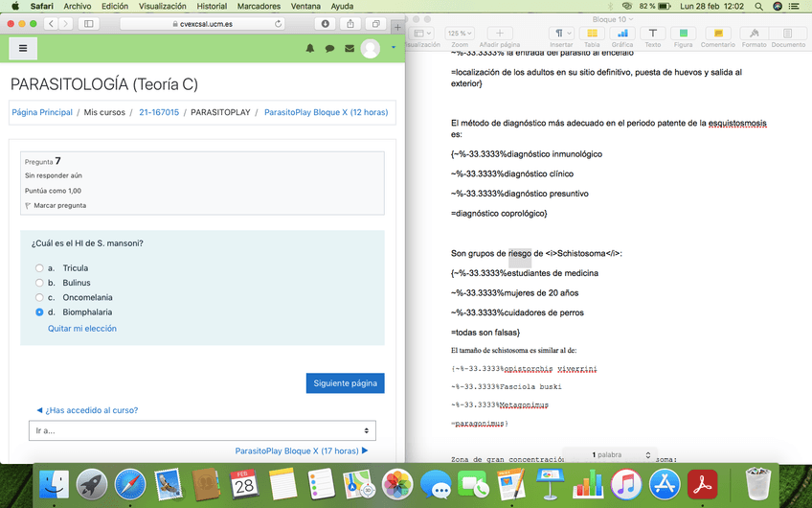Click the Quitar mi elección link
The width and height of the screenshot is (812, 508).
tap(82, 329)
